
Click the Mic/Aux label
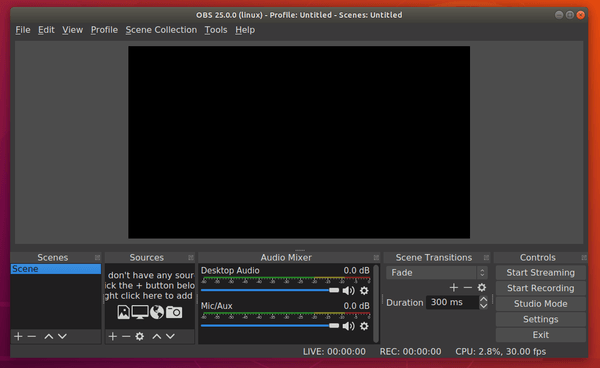[217, 306]
